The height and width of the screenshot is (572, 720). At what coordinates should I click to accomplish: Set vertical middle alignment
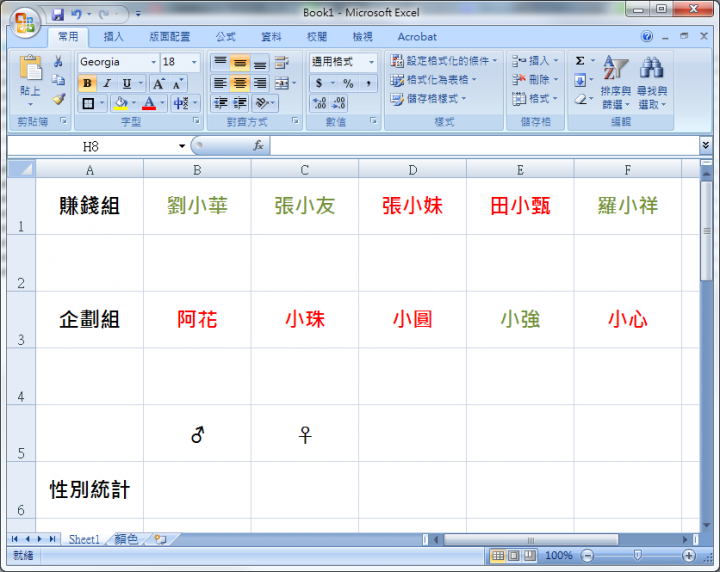click(239, 62)
